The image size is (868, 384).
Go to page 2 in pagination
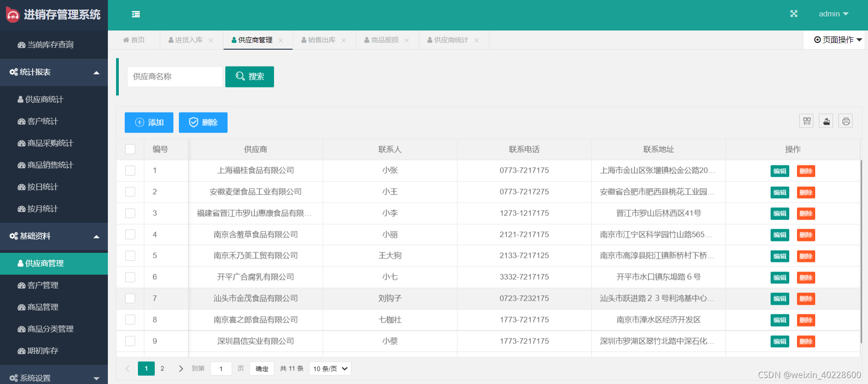click(x=162, y=369)
